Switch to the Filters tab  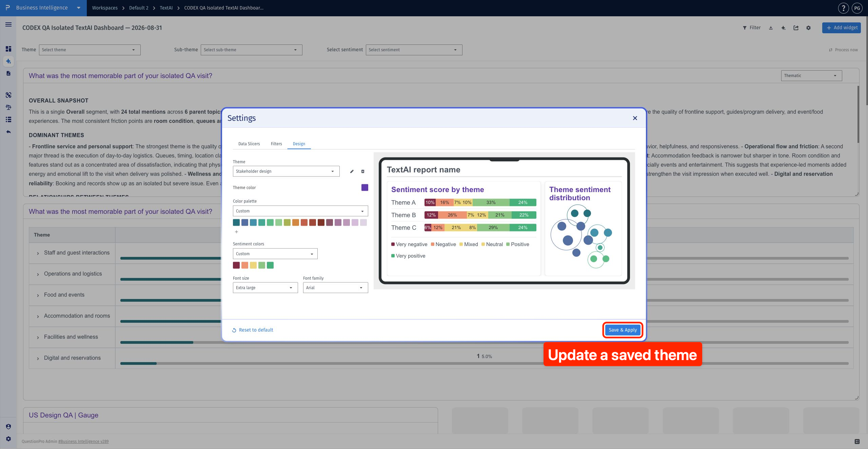pos(276,144)
